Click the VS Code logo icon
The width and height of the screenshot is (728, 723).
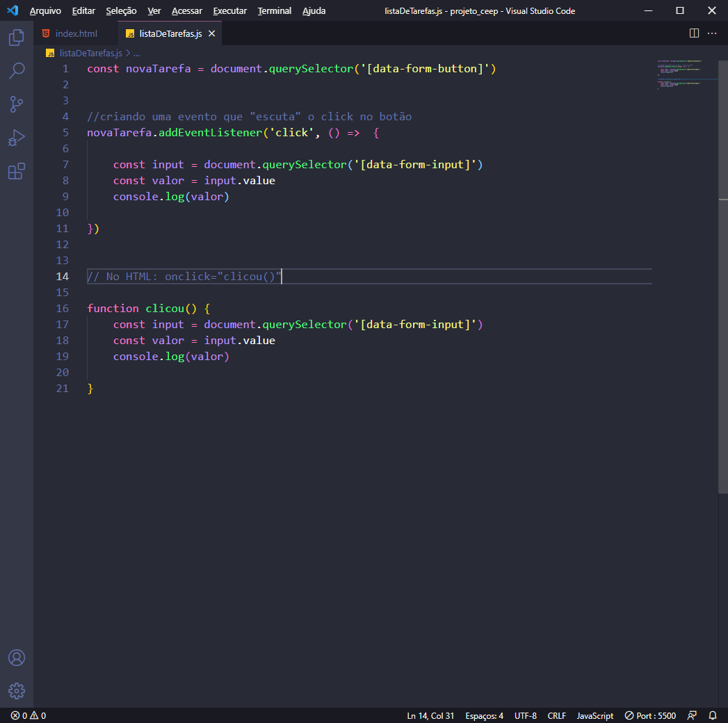click(x=13, y=10)
